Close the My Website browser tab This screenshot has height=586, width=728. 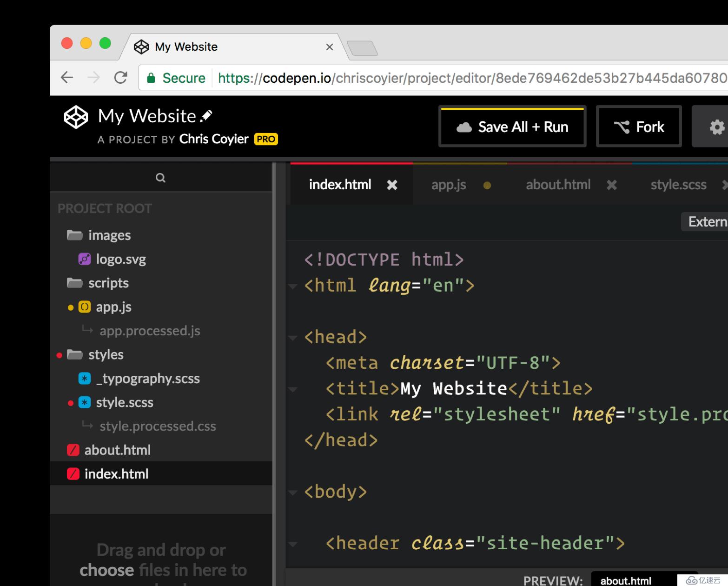tap(330, 47)
